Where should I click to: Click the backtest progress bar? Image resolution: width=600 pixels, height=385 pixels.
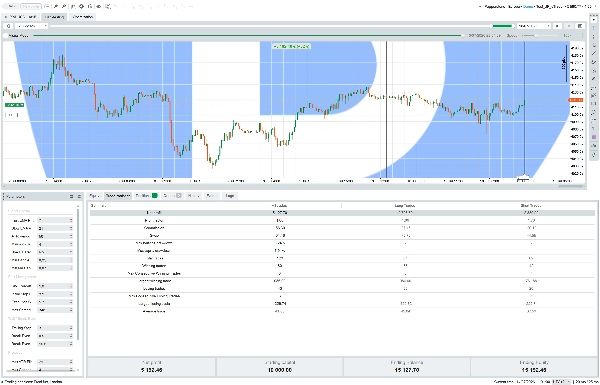pyautogui.click(x=248, y=36)
